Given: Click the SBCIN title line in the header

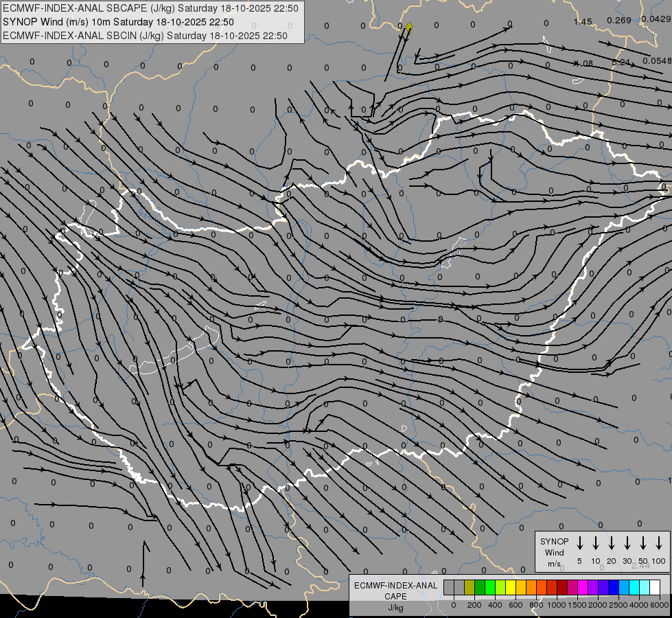Looking at the screenshot, I should pyautogui.click(x=145, y=36).
